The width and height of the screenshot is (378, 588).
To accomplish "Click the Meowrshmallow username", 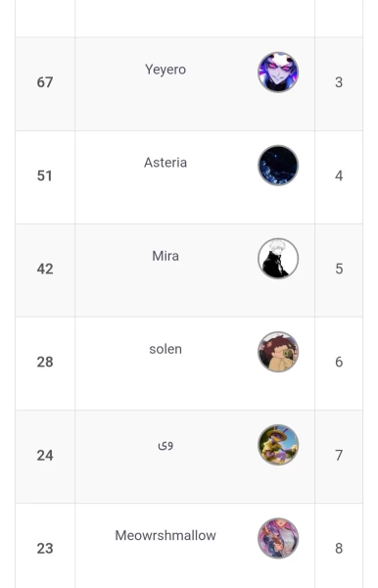I will 165,535.
